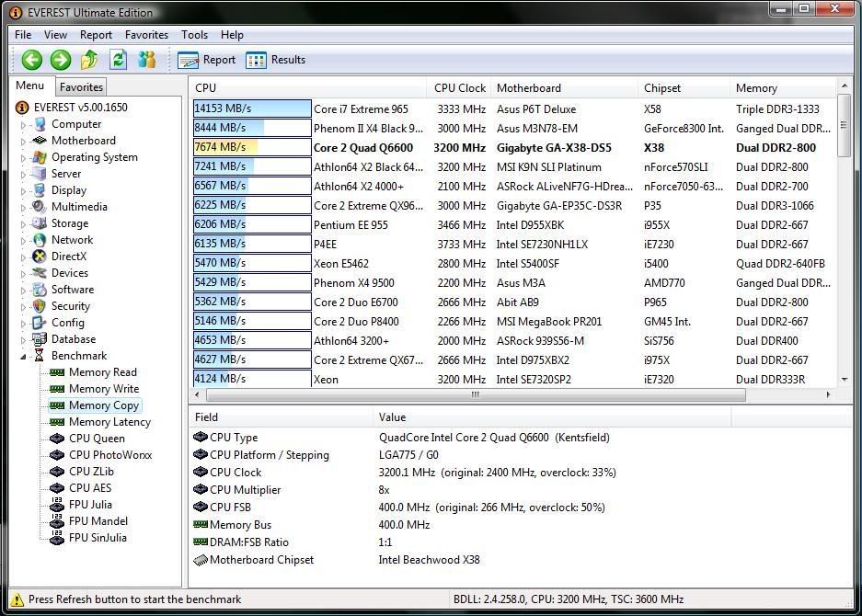Select the Network tree icon

[40, 240]
